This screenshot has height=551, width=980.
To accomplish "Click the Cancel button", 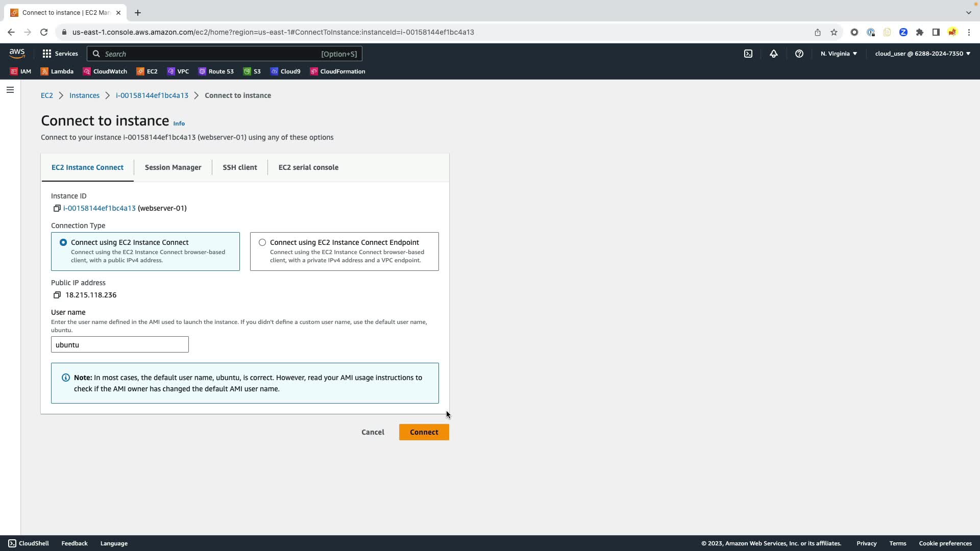I will [x=373, y=432].
